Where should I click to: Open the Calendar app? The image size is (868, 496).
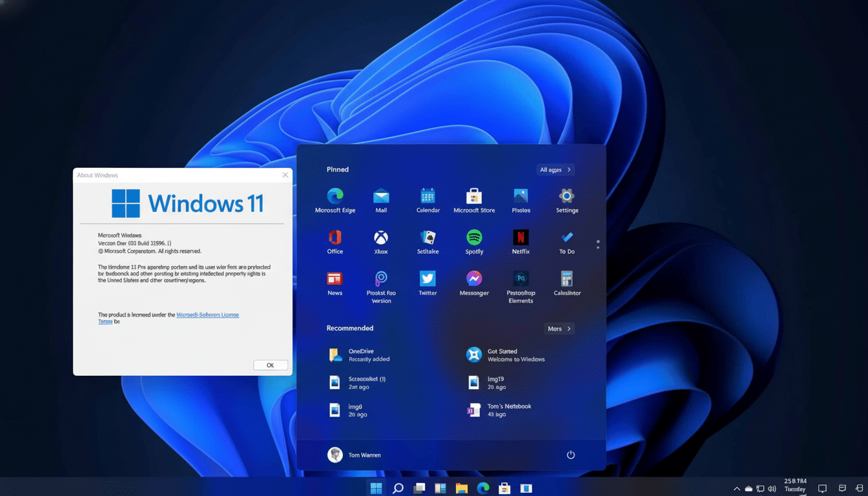pyautogui.click(x=428, y=198)
